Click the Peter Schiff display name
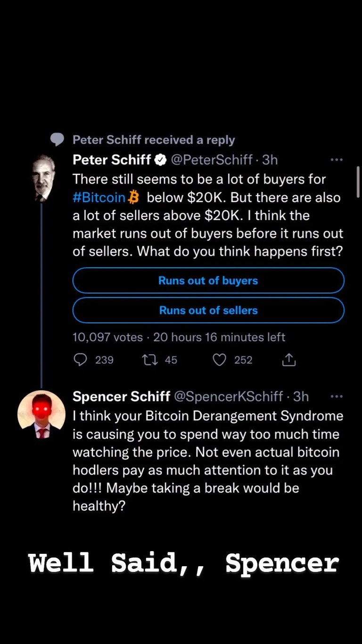 112,160
